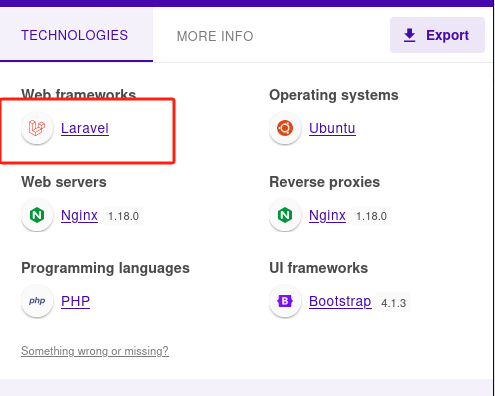Open the Ubuntu link
The width and height of the screenshot is (495, 396).
point(332,128)
